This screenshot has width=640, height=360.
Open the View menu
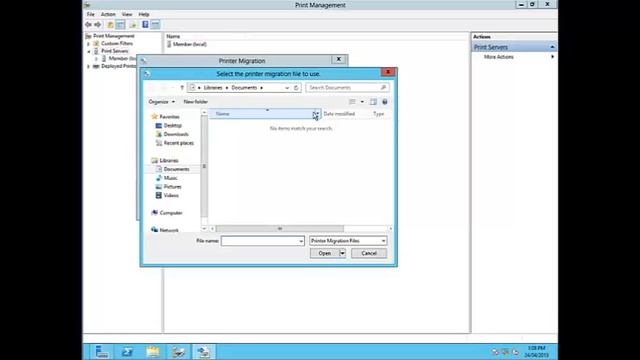pos(127,14)
